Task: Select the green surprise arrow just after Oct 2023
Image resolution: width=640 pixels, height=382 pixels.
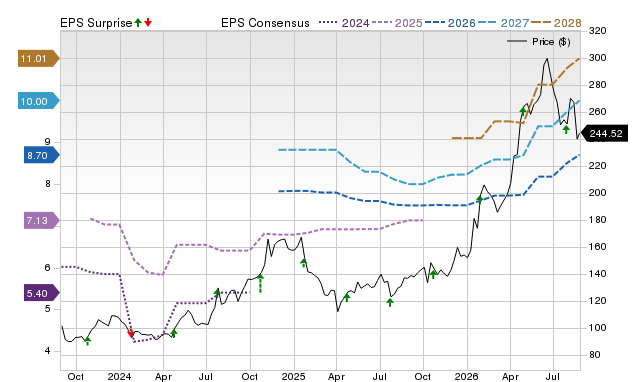Action: click(87, 341)
